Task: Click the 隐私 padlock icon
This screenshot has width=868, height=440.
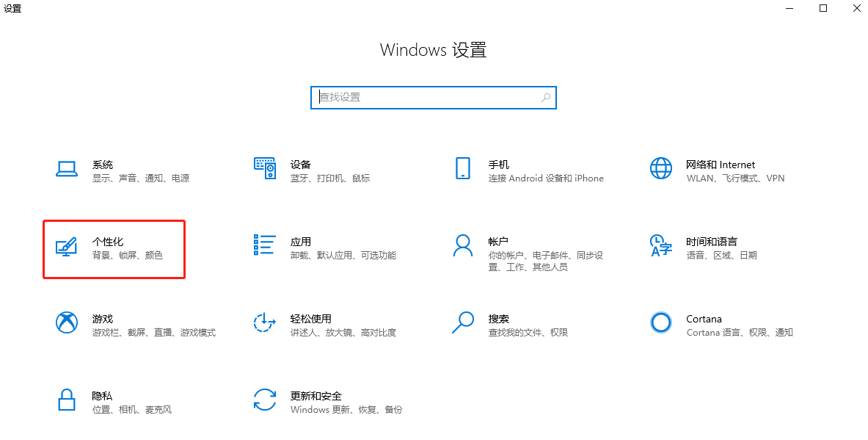Action: 67,400
